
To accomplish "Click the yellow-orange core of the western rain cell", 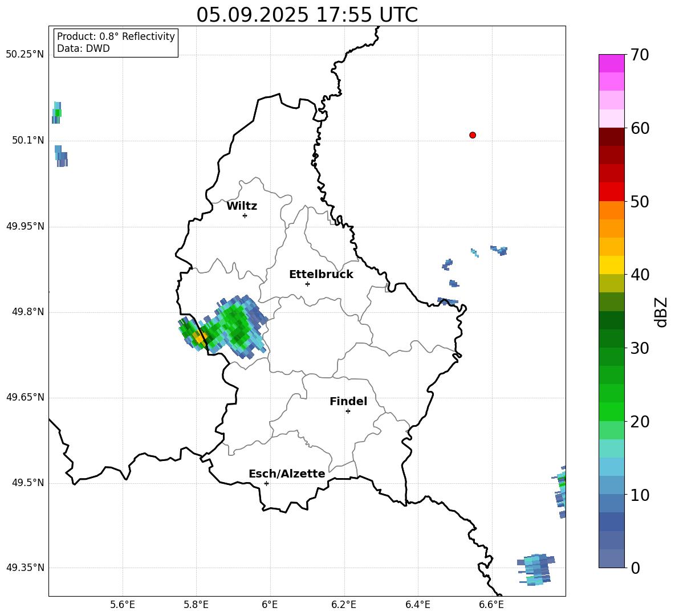I will pos(199,338).
